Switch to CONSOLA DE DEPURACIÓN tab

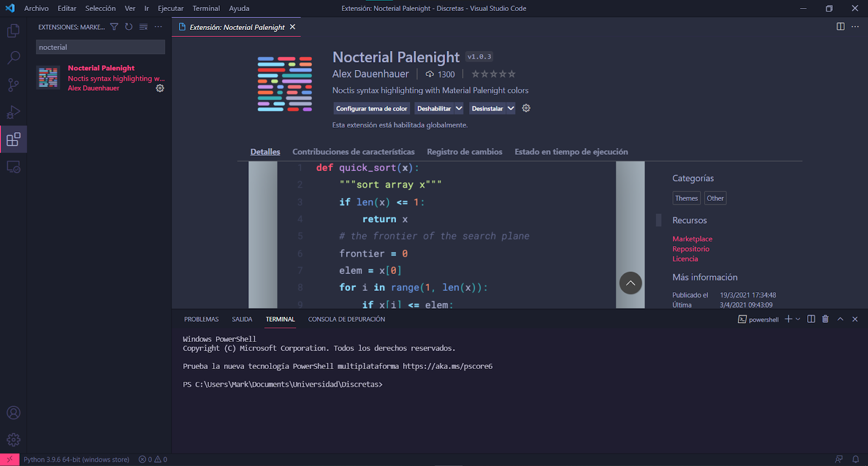[347, 319]
